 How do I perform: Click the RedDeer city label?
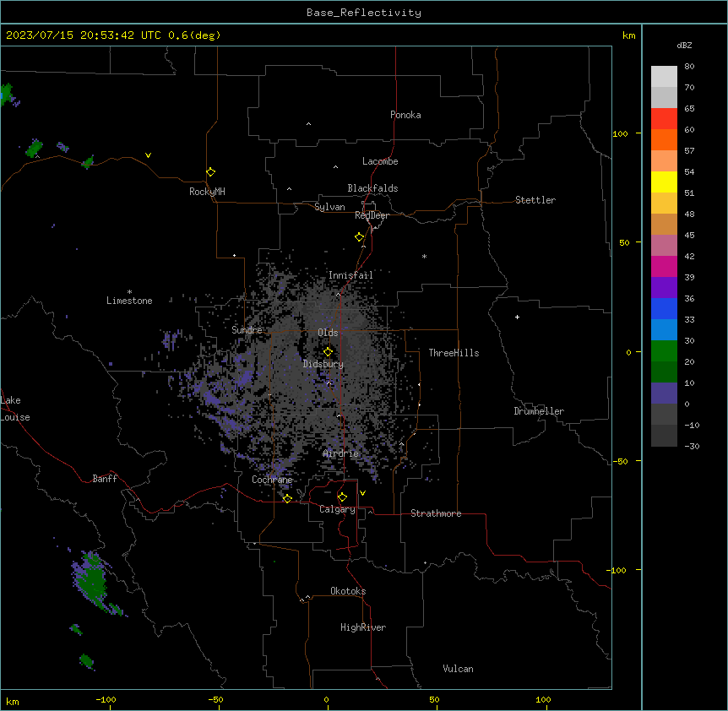coord(372,215)
